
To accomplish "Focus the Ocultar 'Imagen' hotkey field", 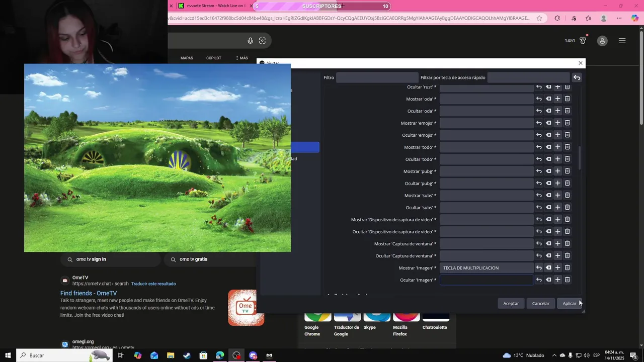I will (x=487, y=280).
